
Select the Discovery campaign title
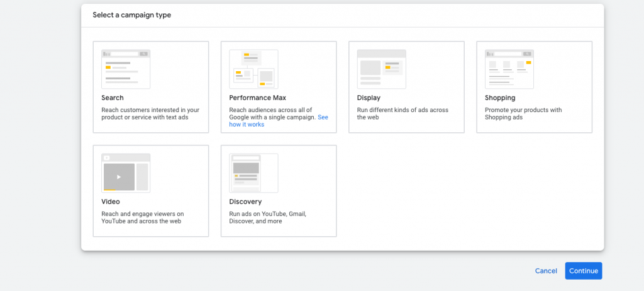pyautogui.click(x=245, y=202)
